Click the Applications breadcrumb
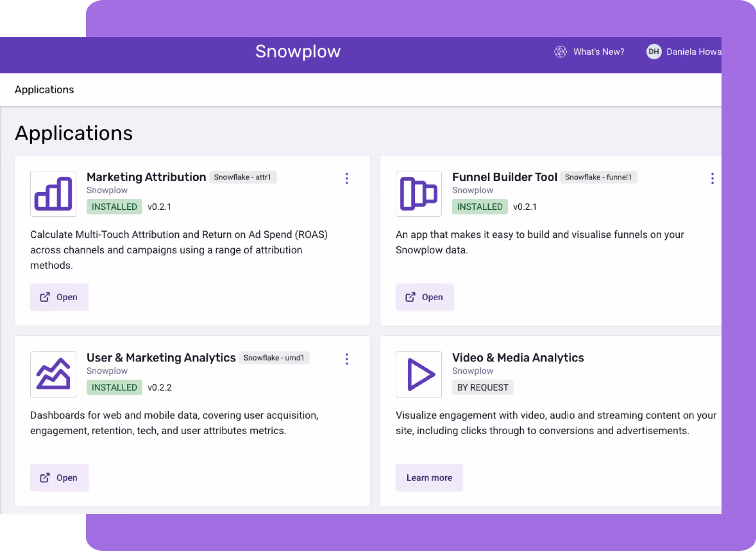756x551 pixels. 44,90
